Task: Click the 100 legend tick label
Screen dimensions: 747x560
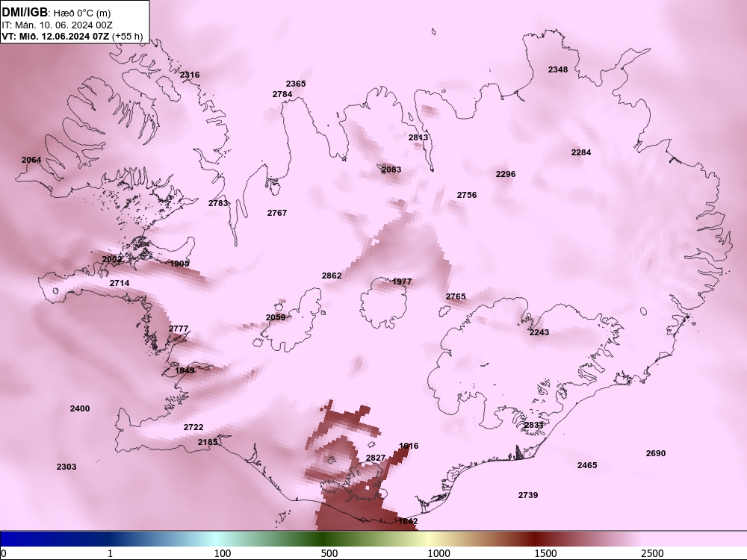Action: pyautogui.click(x=223, y=553)
